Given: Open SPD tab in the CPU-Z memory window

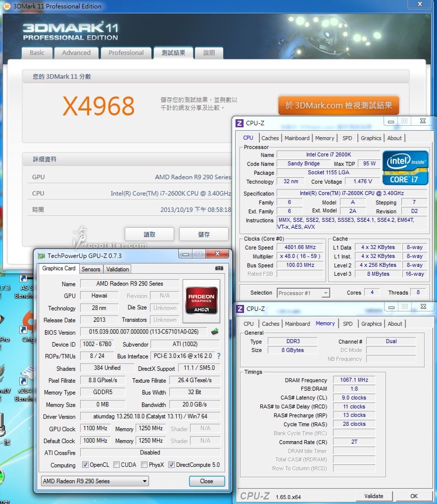Looking at the screenshot, I should (x=348, y=324).
